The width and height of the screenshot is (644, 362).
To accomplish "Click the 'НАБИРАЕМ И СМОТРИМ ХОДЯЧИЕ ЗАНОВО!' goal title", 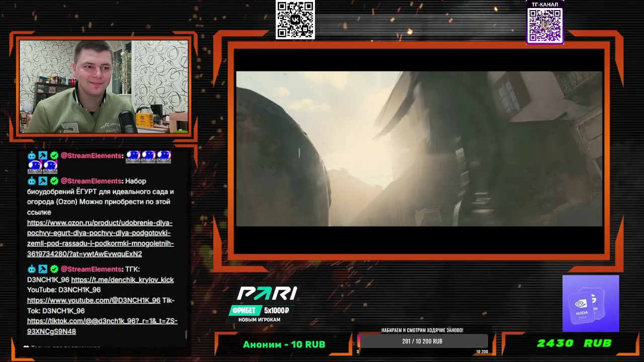I will [423, 330].
